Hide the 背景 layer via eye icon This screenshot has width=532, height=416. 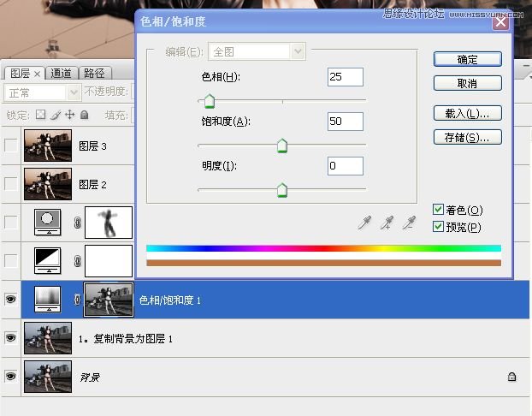10,376
